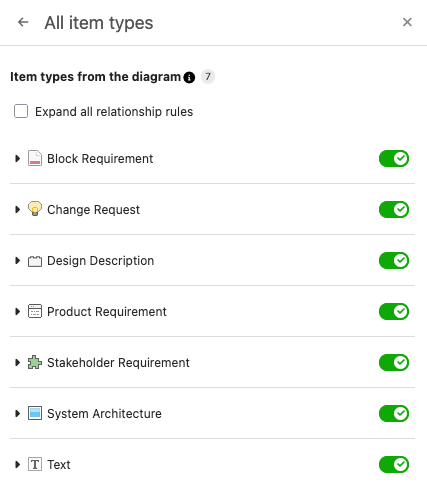Expand the Design Description row arrow
This screenshot has height=489, width=427.
point(17,260)
